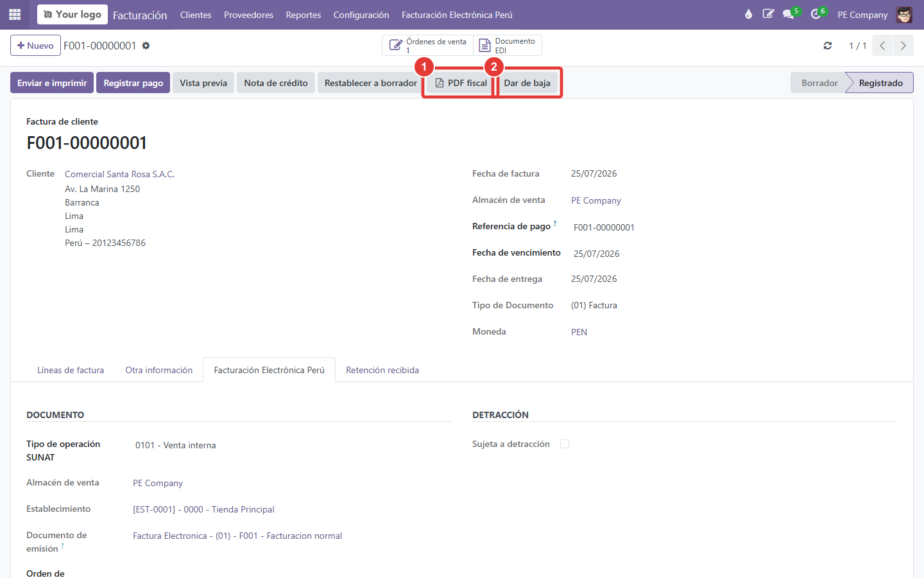Click Restablecer a borrador button
Screen dimensions: 924x578
point(371,83)
